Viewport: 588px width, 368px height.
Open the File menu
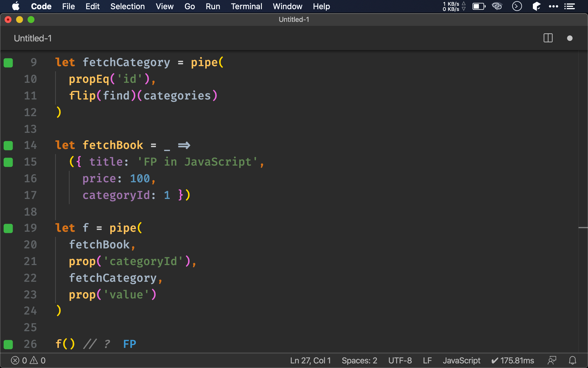tap(68, 6)
